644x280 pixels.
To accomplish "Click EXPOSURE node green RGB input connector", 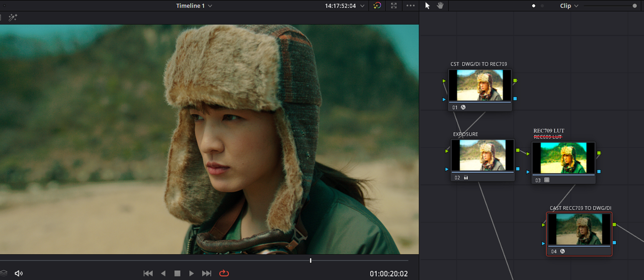I will click(447, 150).
